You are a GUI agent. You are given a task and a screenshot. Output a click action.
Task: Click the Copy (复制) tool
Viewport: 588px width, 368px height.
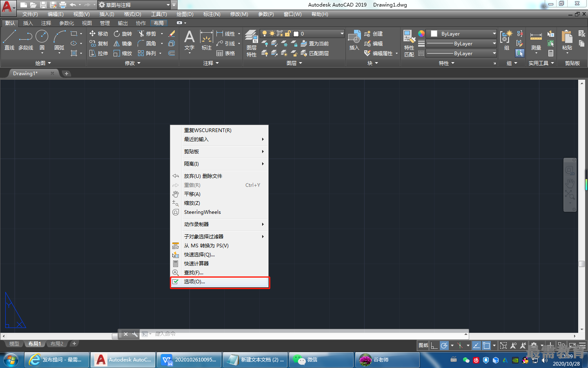[98, 43]
